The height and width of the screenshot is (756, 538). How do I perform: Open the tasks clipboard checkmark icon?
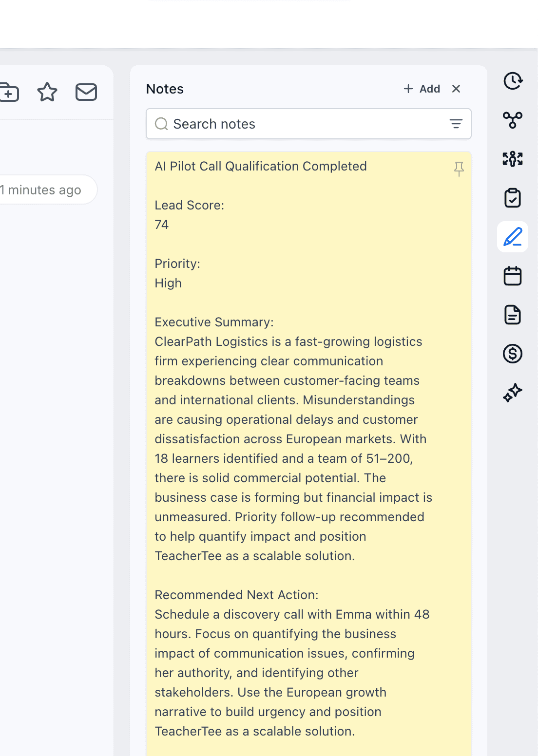[x=513, y=198]
